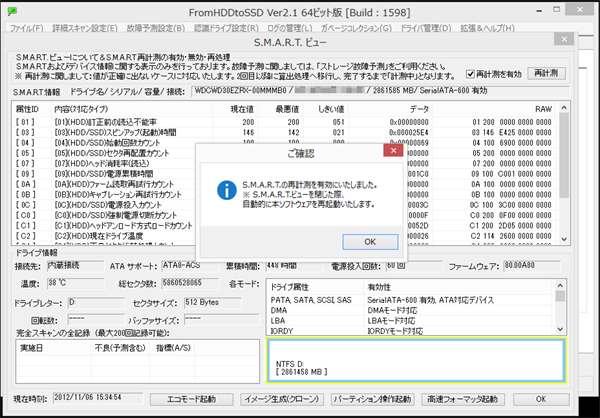The width and height of the screenshot is (600, 418).
Task: Click the エコモード起動 button
Action: (191, 399)
